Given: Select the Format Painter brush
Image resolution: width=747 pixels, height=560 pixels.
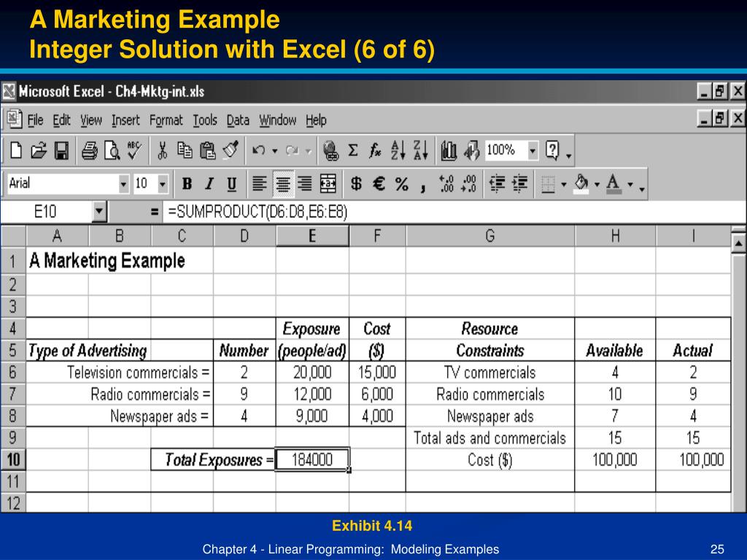Looking at the screenshot, I should (x=231, y=151).
